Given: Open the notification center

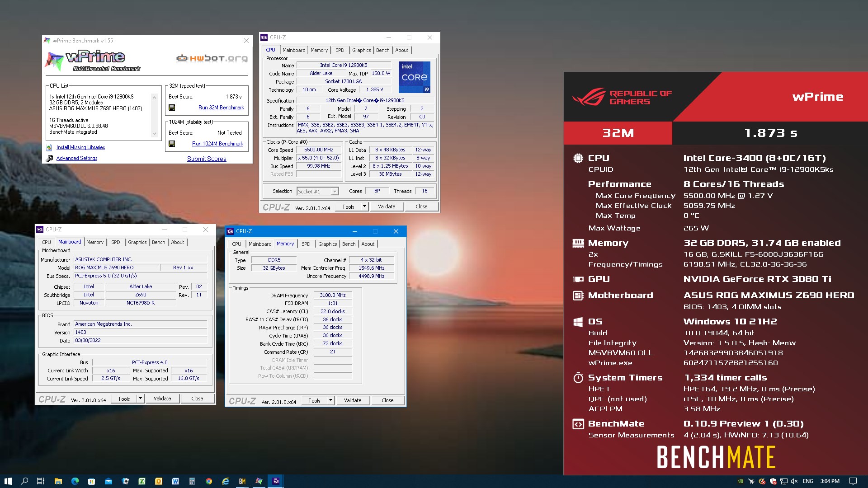Looking at the screenshot, I should (853, 481).
